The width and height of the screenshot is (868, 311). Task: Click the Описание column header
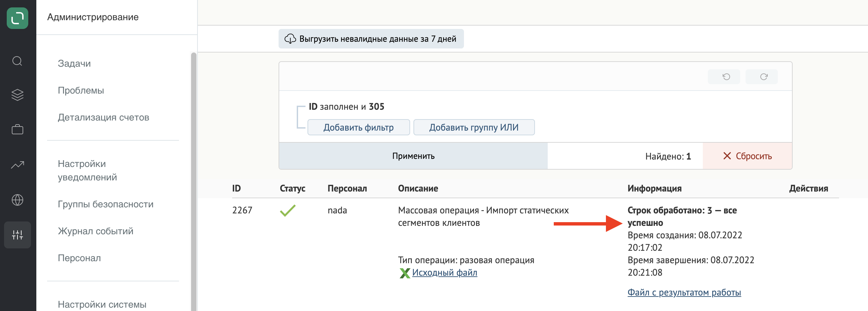(418, 188)
